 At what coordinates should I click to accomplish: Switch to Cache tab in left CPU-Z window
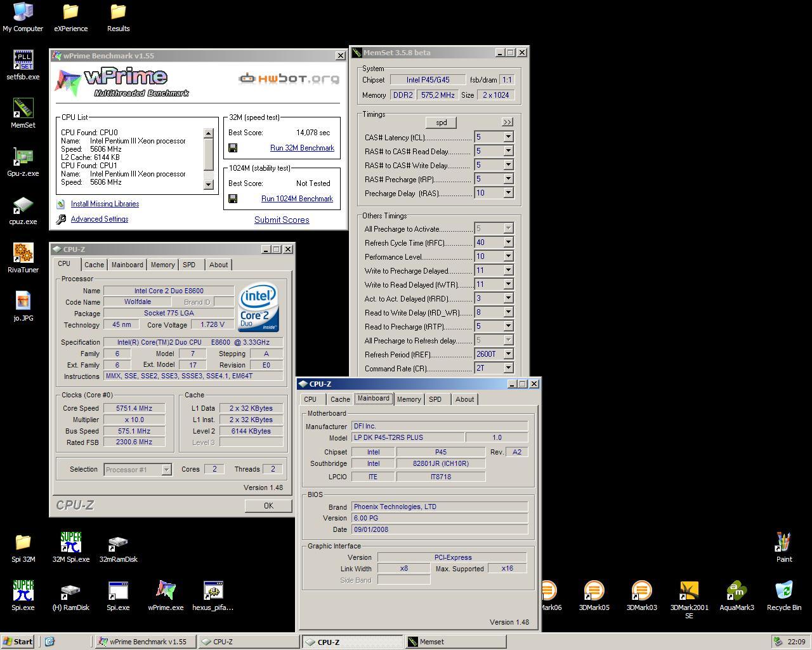coord(94,265)
